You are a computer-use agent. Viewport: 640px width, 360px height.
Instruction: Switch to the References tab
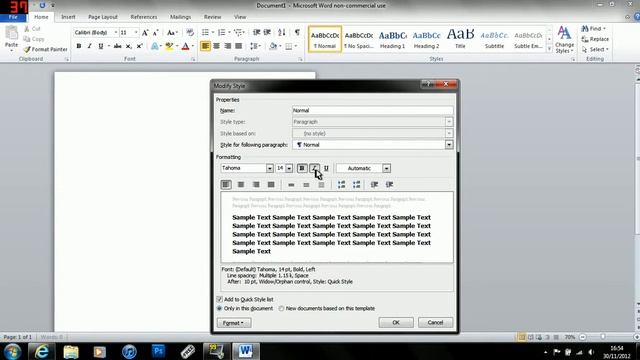(x=144, y=17)
